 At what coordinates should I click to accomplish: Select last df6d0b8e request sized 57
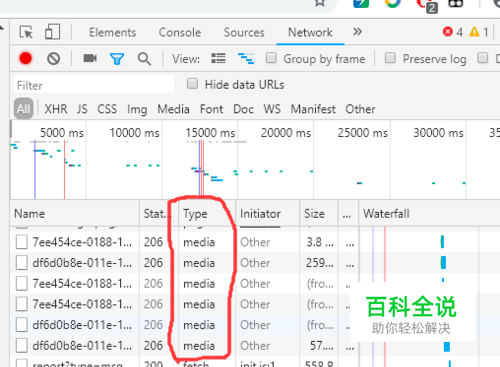pos(255,345)
